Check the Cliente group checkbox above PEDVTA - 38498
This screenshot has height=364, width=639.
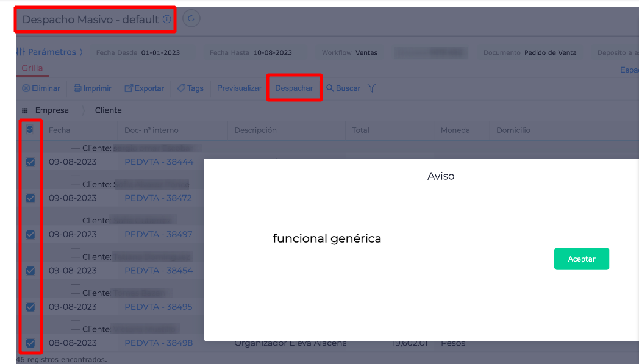76,325
